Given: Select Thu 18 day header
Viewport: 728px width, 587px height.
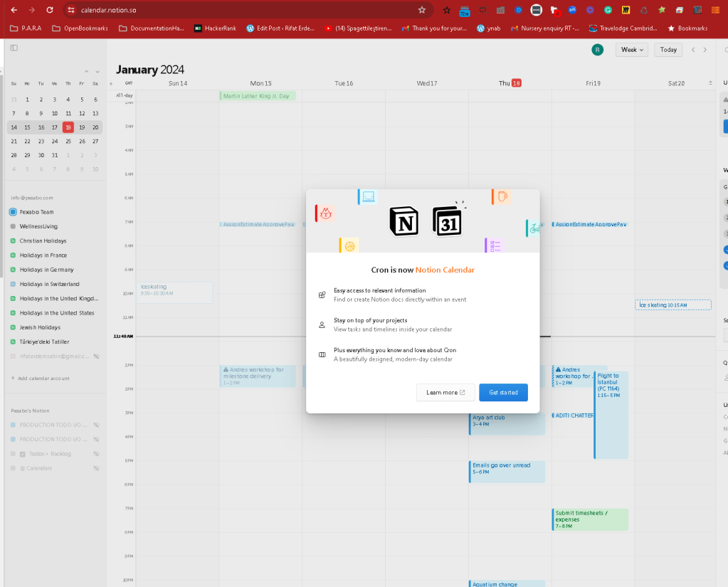Looking at the screenshot, I should (x=510, y=83).
